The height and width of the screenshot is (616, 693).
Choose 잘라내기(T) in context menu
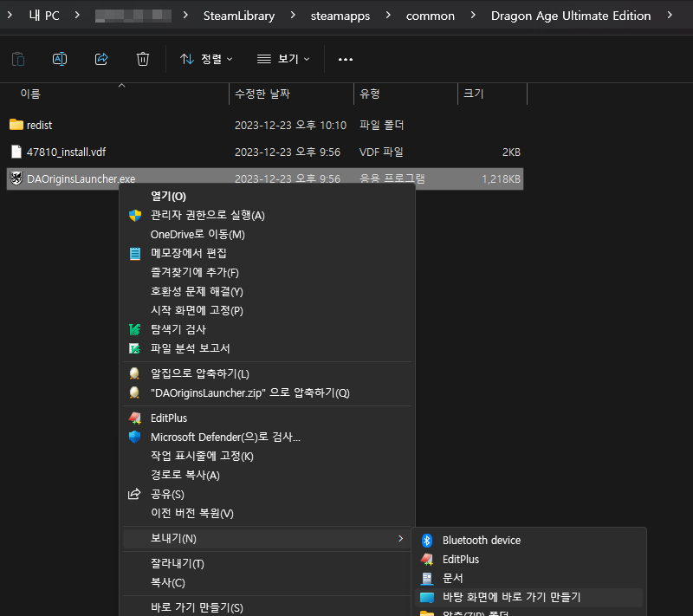(268, 563)
